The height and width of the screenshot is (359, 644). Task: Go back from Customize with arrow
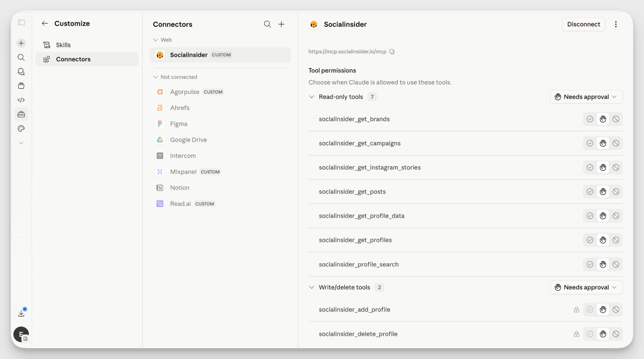click(x=45, y=23)
